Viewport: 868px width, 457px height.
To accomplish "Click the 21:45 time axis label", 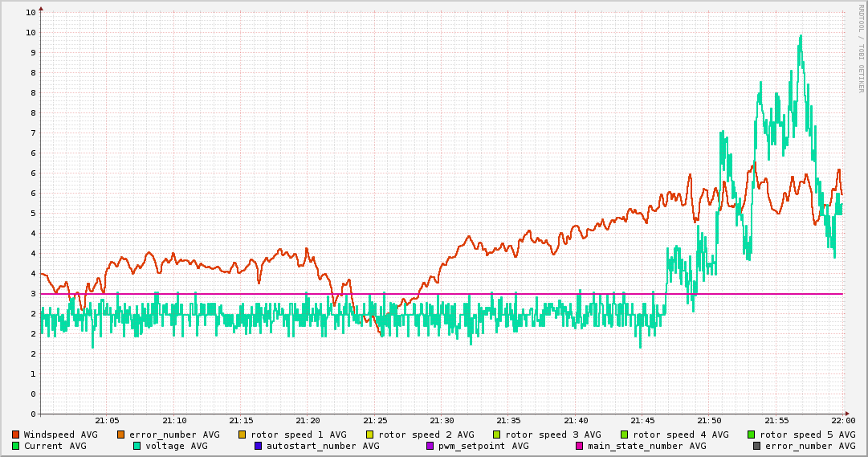I will point(642,421).
